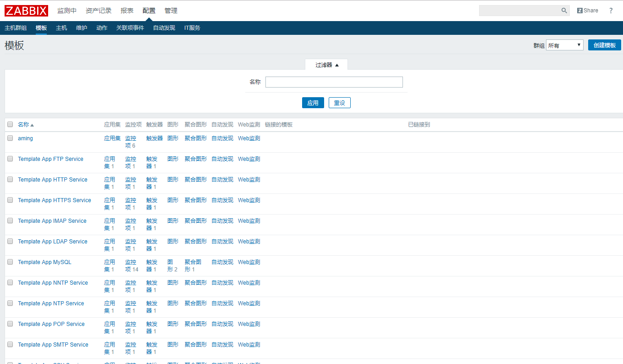The width and height of the screenshot is (623, 364).
Task: Check the aming template checkbox
Action: (10, 138)
